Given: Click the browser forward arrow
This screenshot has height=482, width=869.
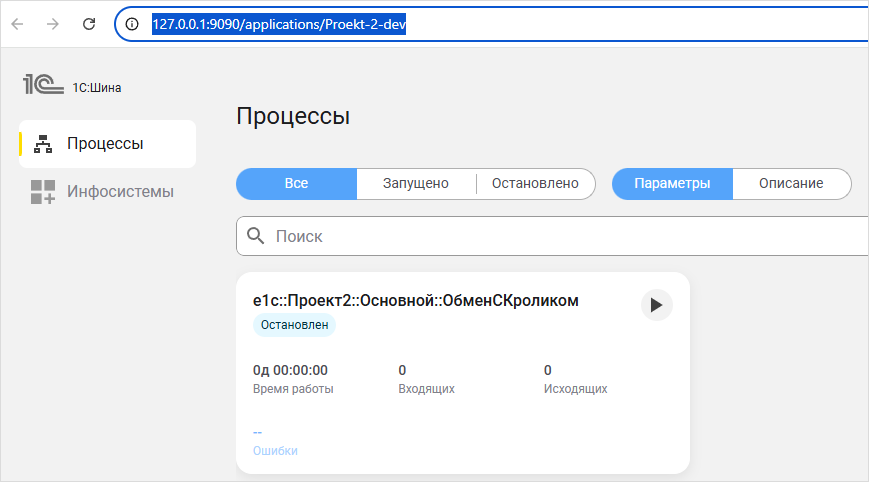Looking at the screenshot, I should point(53,24).
